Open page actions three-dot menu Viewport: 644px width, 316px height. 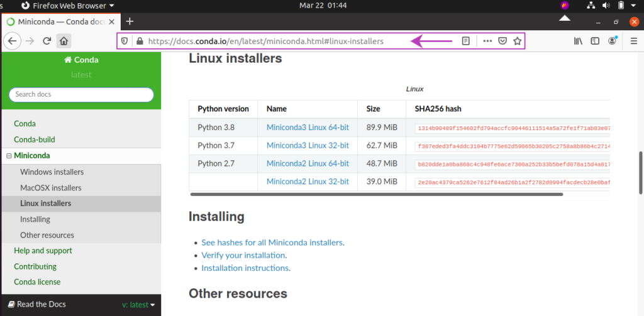click(487, 41)
